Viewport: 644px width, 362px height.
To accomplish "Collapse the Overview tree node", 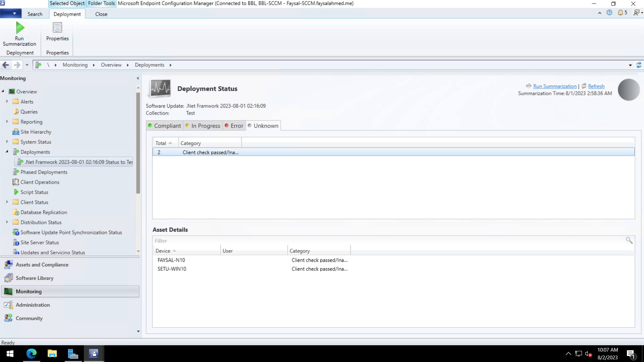I will (3, 92).
